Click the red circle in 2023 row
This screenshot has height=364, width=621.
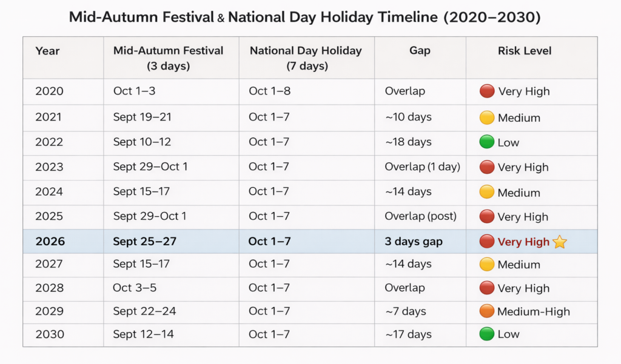pos(487,167)
